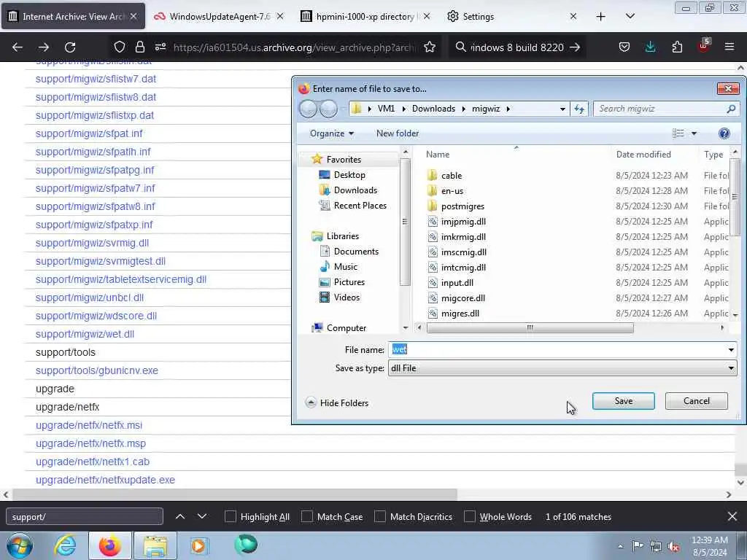Image resolution: width=747 pixels, height=560 pixels.
Task: Refresh the migwiz folder listing
Action: point(579,109)
